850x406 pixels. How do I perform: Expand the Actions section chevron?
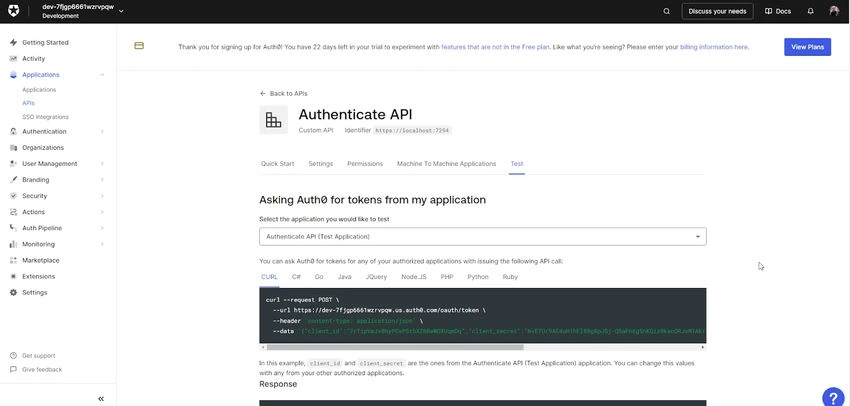(102, 212)
